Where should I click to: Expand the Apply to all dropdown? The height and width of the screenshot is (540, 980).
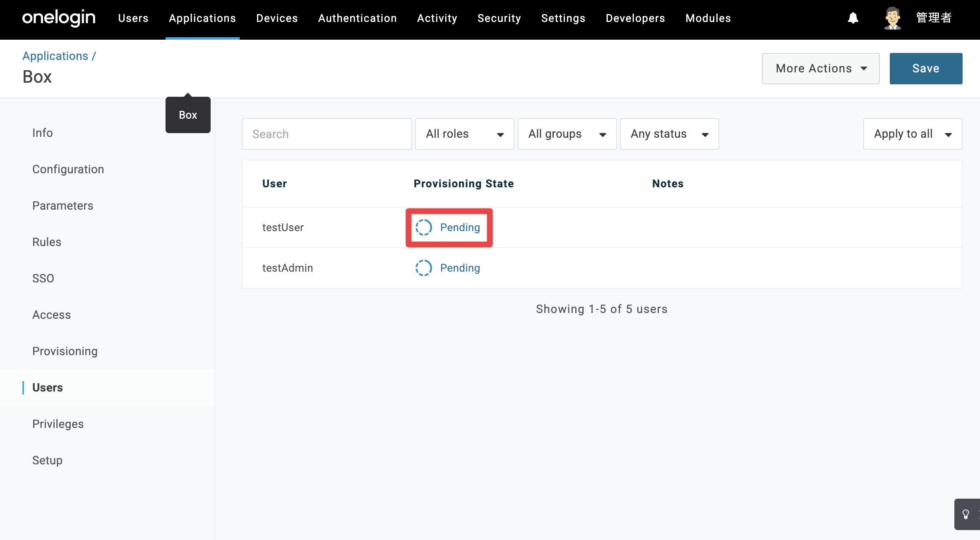click(913, 134)
